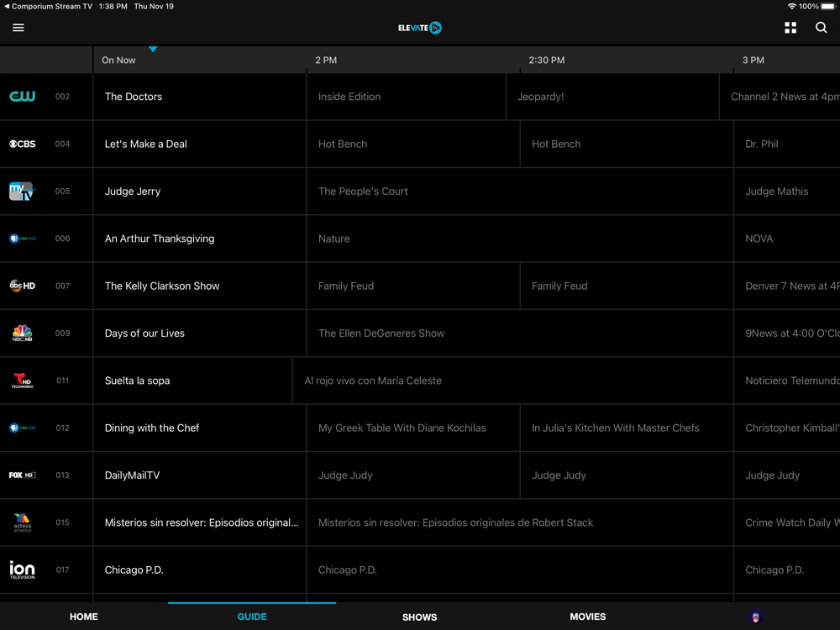This screenshot has height=630, width=840.
Task: Open Suelta la sopa
Action: click(193, 381)
